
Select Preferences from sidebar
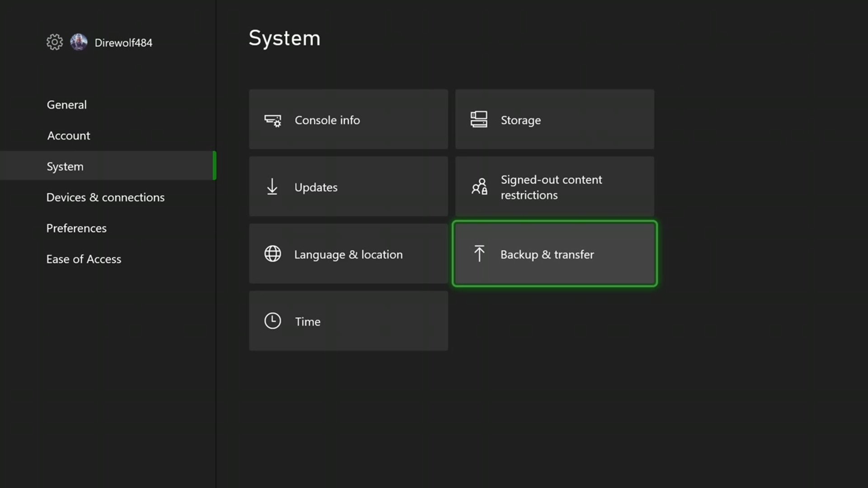[x=76, y=228]
